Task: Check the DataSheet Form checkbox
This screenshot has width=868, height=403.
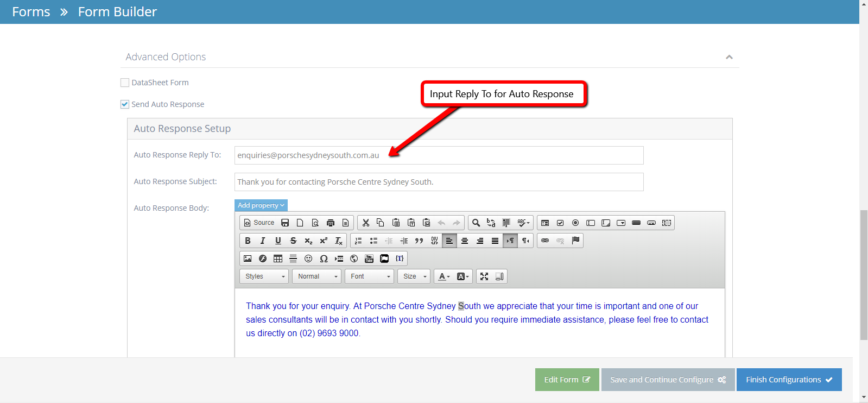Action: click(x=125, y=83)
